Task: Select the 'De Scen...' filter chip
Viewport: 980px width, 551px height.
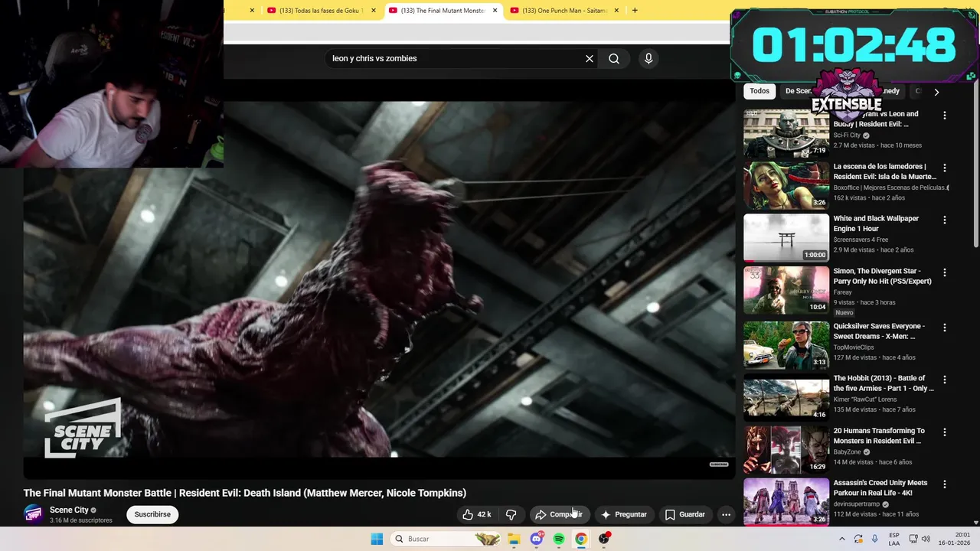Action: tap(797, 91)
